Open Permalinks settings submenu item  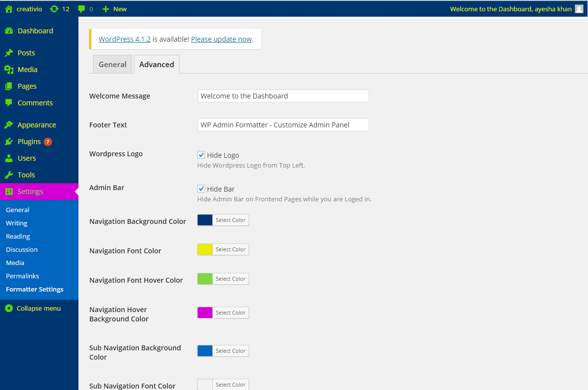pyautogui.click(x=23, y=276)
